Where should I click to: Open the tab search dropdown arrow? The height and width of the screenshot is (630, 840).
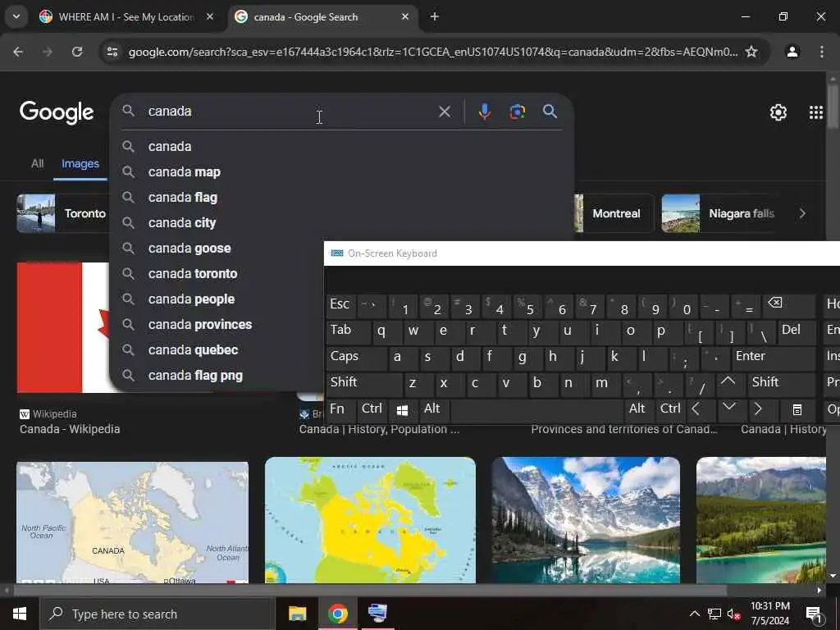click(16, 16)
